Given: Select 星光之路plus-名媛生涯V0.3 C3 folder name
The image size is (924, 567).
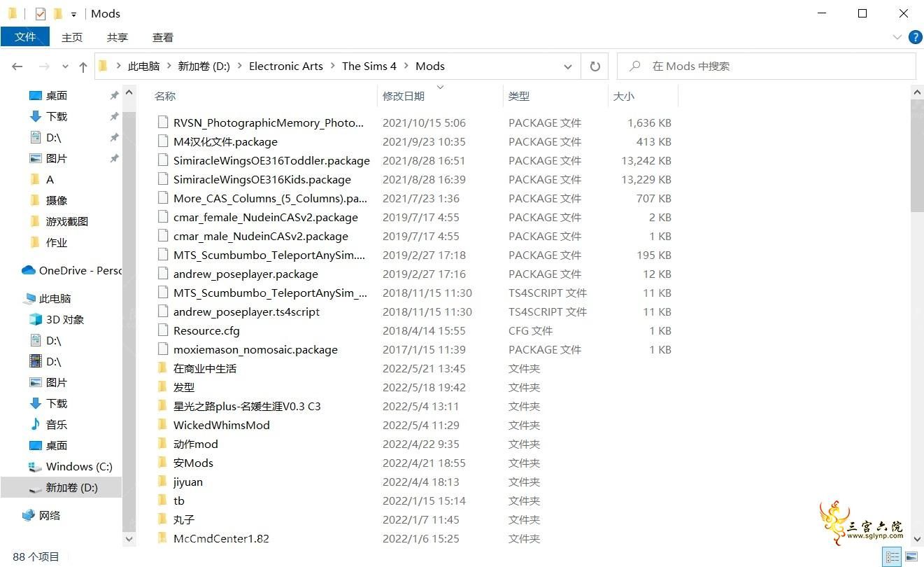Looking at the screenshot, I should point(247,406).
